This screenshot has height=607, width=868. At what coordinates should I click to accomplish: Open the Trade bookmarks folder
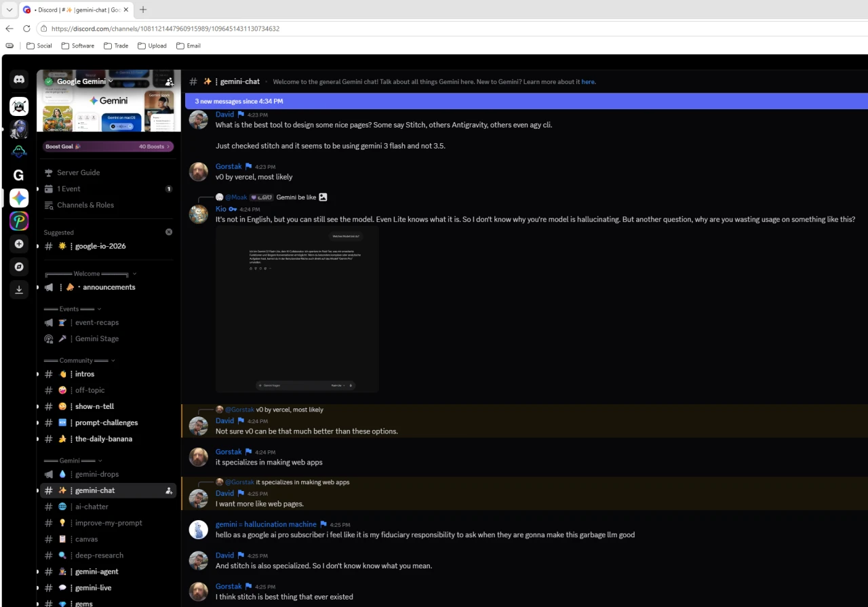coord(116,45)
